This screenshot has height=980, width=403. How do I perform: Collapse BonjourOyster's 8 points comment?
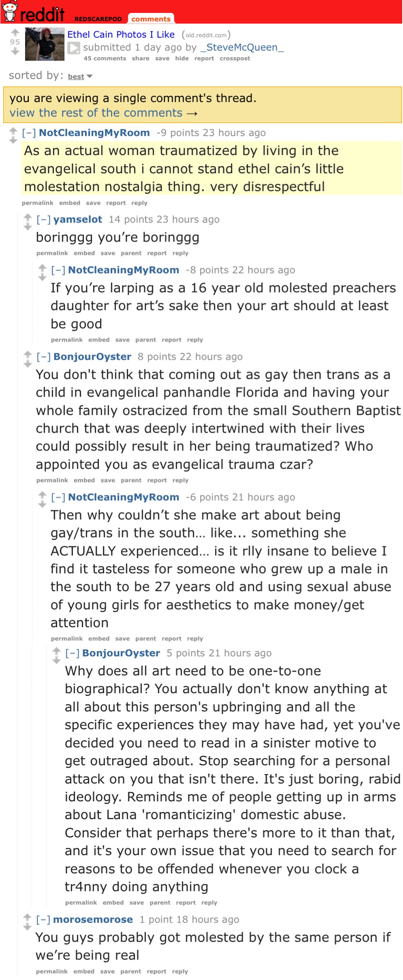(44, 357)
